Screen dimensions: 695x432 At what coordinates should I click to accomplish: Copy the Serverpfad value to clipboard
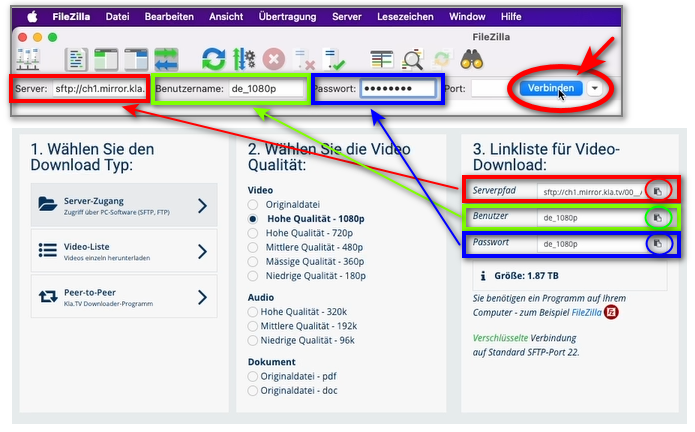click(657, 190)
